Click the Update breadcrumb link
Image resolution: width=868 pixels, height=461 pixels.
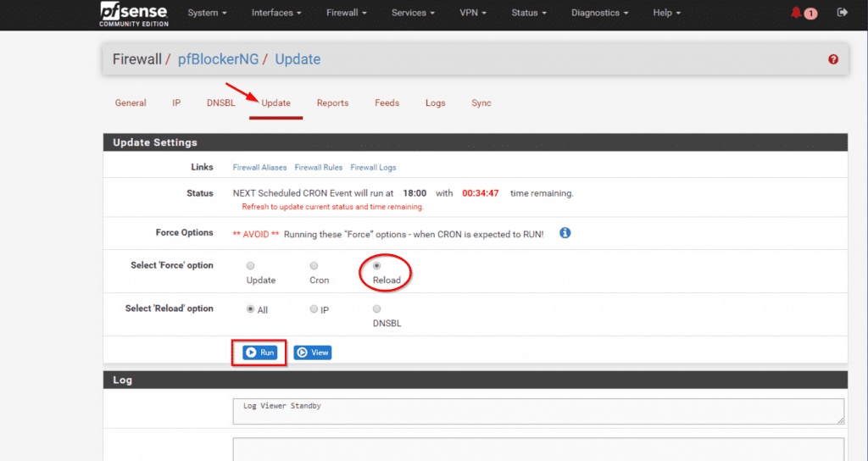[x=298, y=59]
